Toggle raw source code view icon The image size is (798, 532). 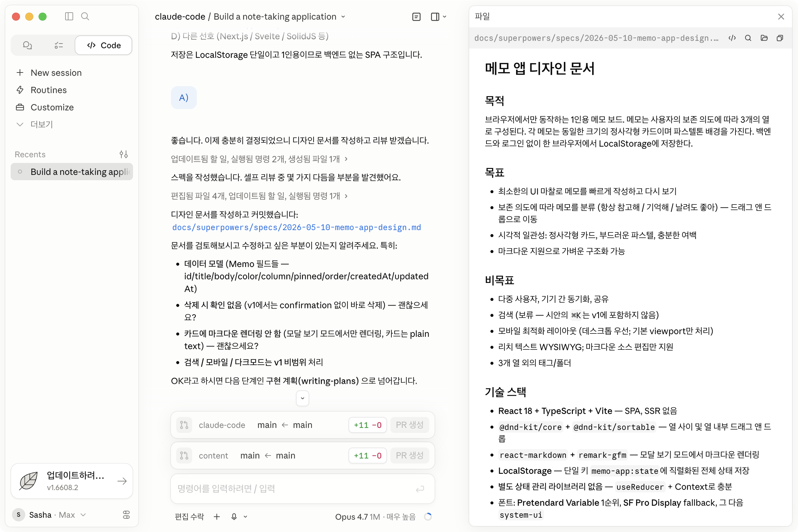click(x=732, y=38)
